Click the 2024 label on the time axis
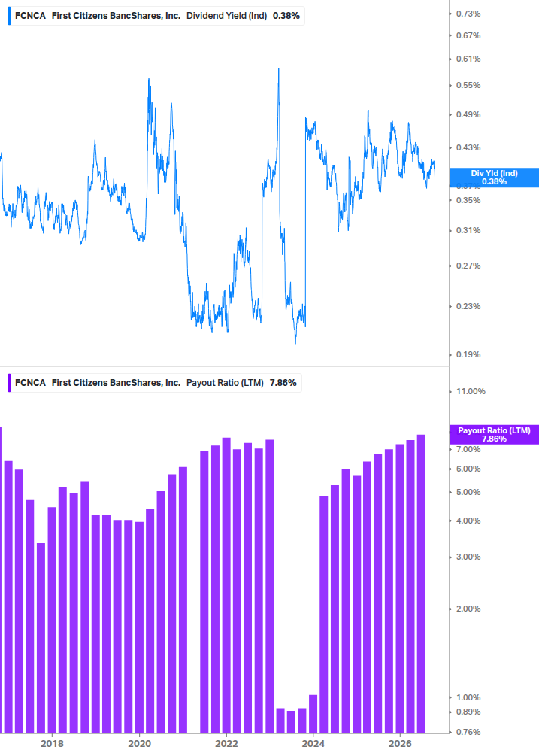Viewport: 539px width, 756px height. (x=313, y=743)
